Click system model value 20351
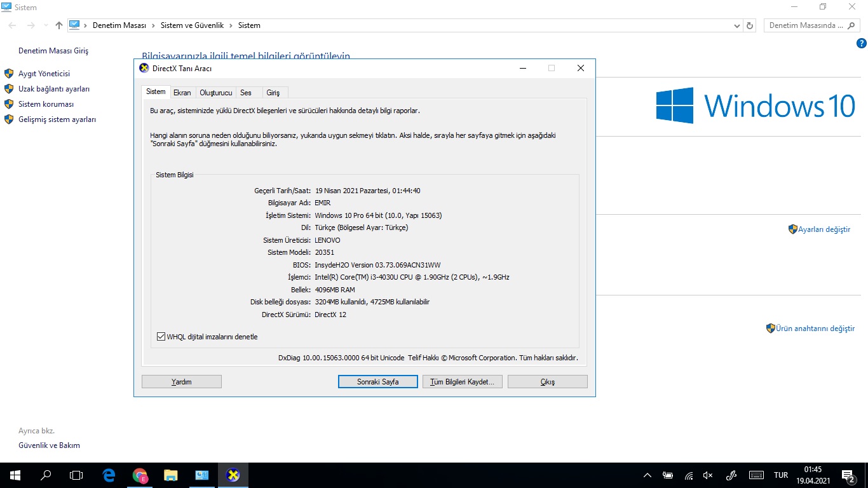This screenshot has height=488, width=868. pos(324,252)
